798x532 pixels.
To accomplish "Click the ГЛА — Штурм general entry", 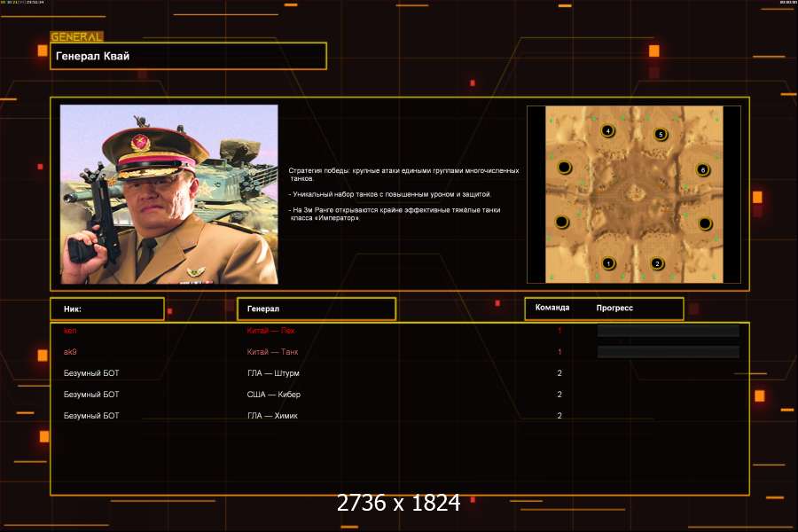I will coord(273,373).
